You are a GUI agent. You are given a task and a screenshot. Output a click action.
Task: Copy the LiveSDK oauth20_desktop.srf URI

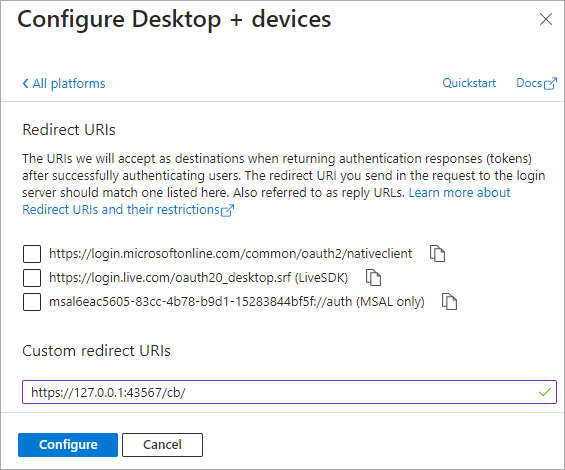373,278
